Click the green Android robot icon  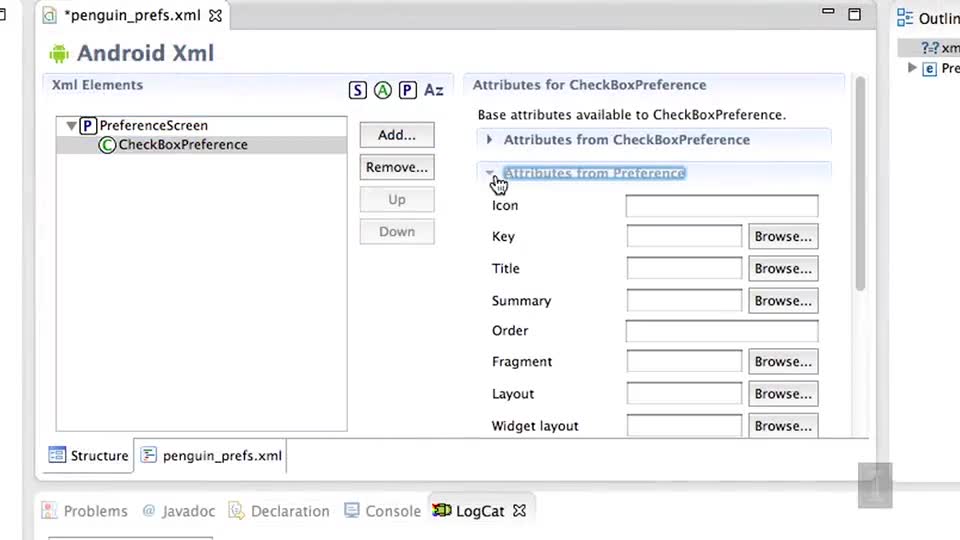tap(59, 54)
